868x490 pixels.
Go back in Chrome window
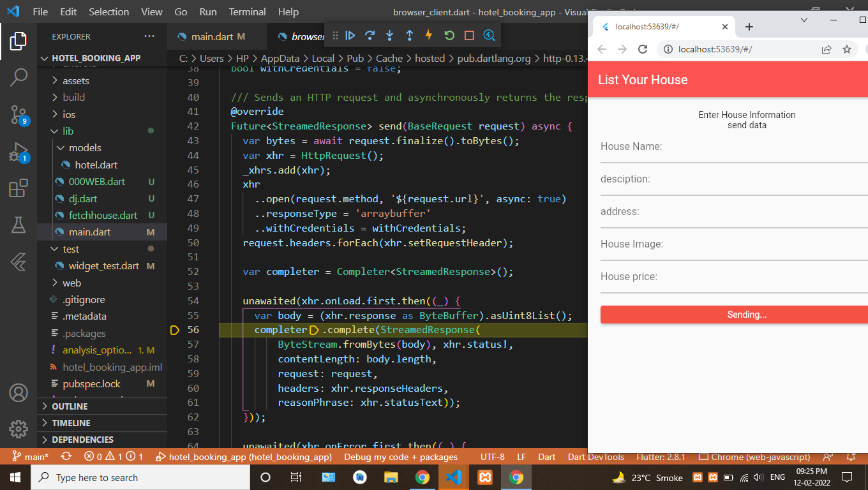pyautogui.click(x=601, y=49)
